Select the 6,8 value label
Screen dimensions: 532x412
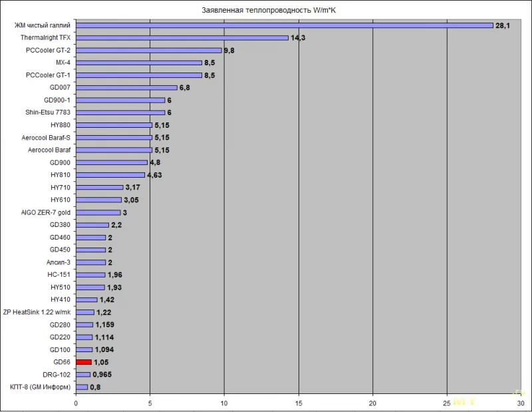(x=185, y=88)
